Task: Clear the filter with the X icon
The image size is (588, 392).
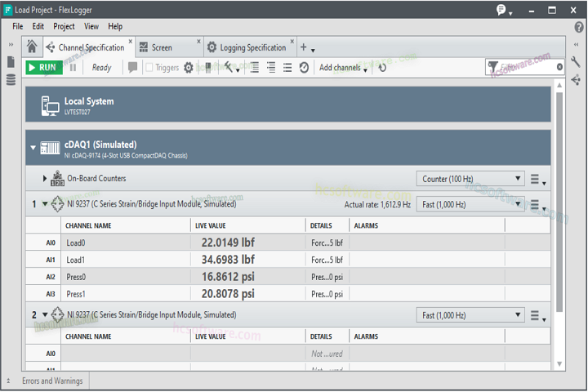Action: pos(559,67)
